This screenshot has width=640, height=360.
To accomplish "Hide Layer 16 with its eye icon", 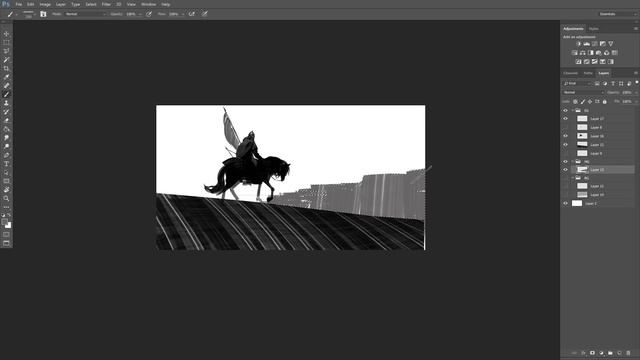I will click(565, 136).
